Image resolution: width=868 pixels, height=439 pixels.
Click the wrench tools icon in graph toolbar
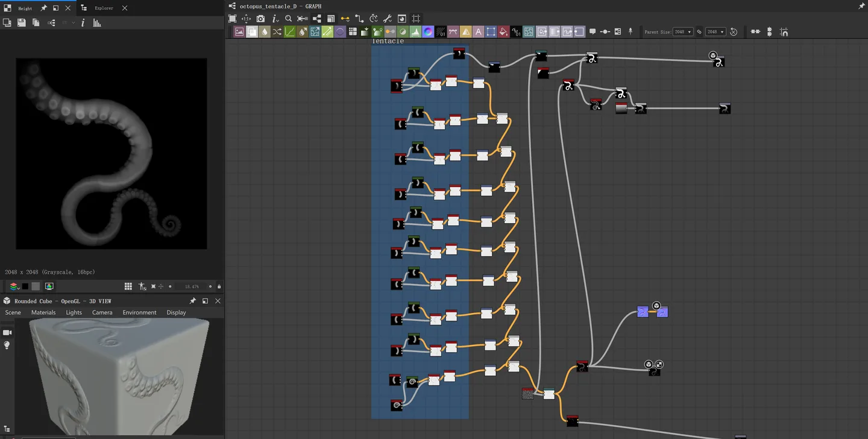[388, 19]
